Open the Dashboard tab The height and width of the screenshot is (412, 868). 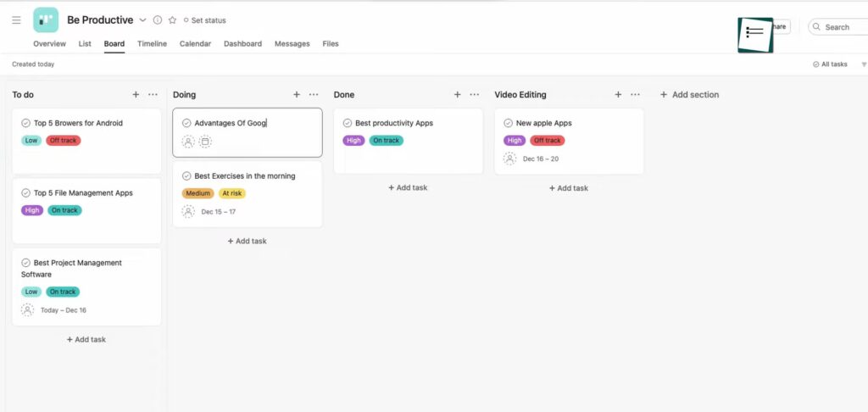coord(242,43)
